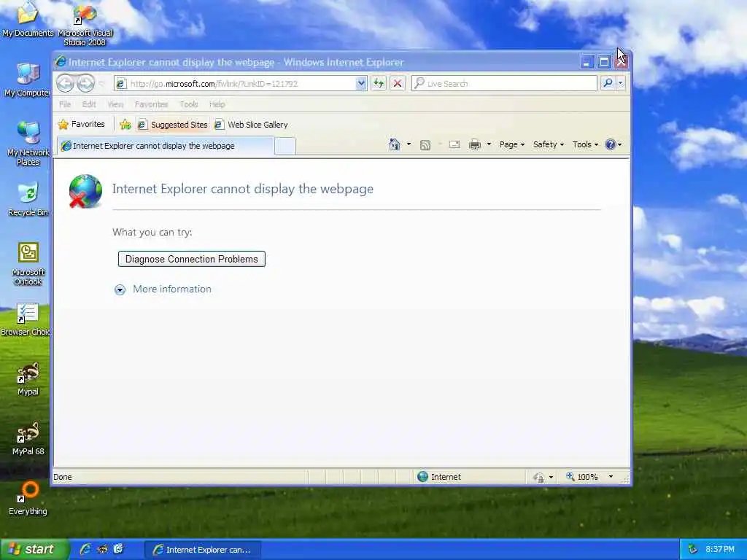Select the 'cannot display the webpage' tab
Image resolution: width=747 pixels, height=560 pixels.
point(166,146)
